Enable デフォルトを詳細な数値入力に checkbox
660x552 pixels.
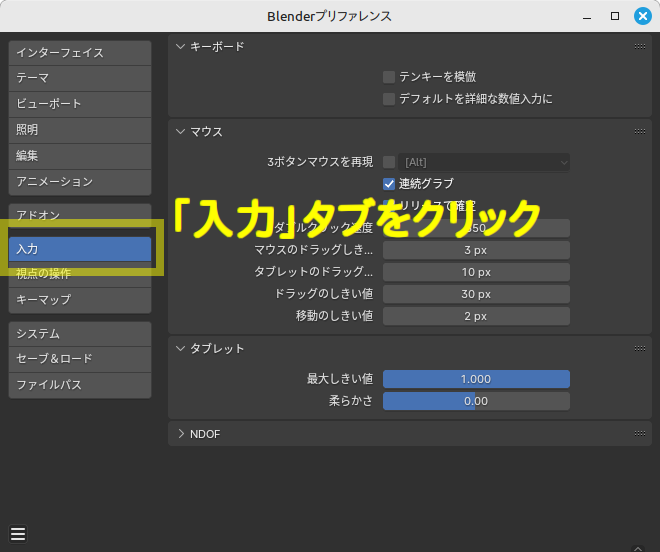389,99
